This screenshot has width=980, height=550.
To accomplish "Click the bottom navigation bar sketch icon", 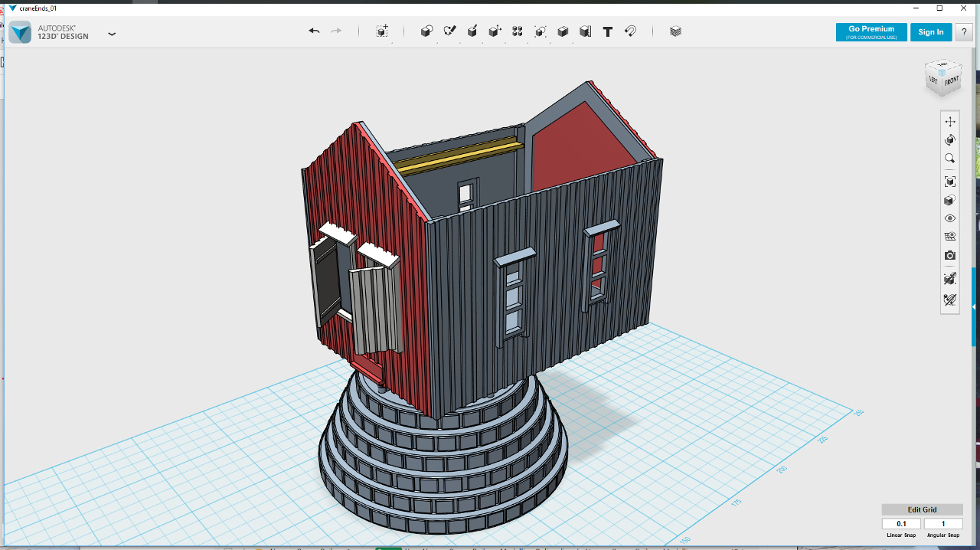I will pyautogui.click(x=950, y=300).
